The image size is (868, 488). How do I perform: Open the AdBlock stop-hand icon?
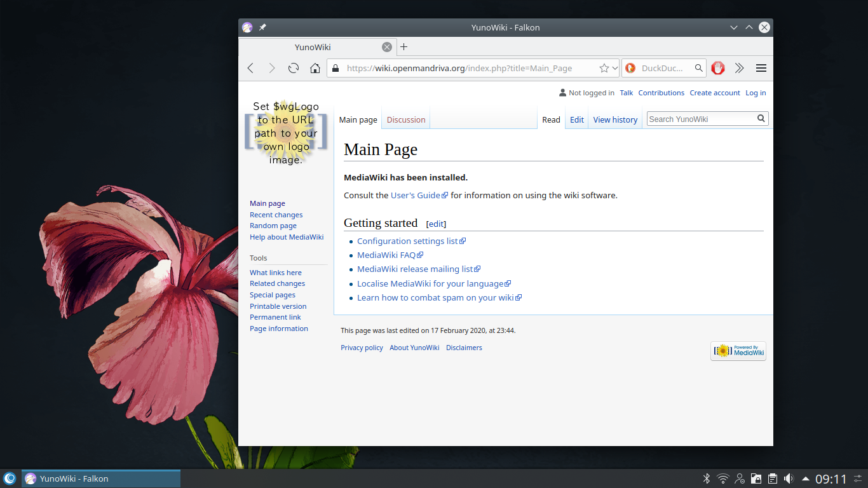coord(718,68)
